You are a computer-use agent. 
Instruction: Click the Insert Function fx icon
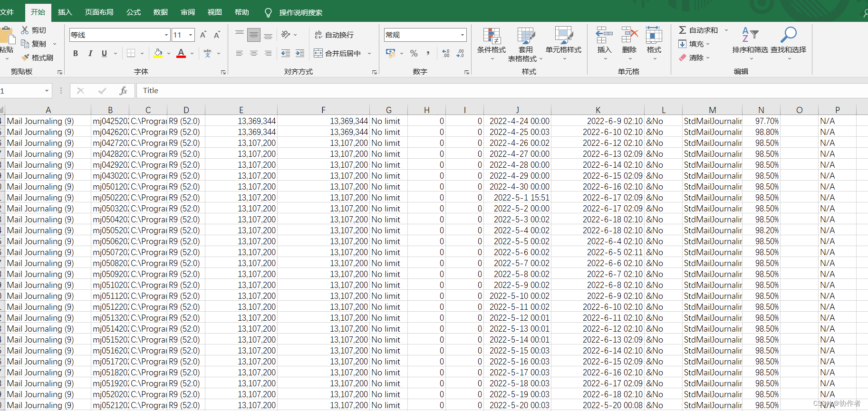(123, 91)
